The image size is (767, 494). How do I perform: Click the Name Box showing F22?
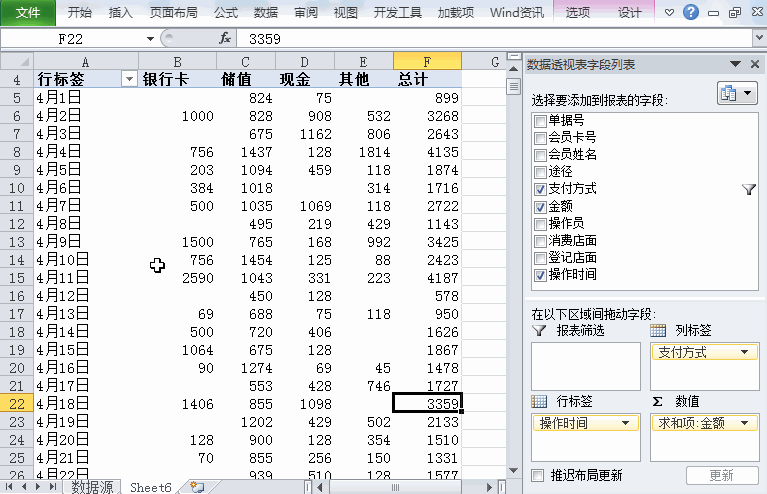71,39
